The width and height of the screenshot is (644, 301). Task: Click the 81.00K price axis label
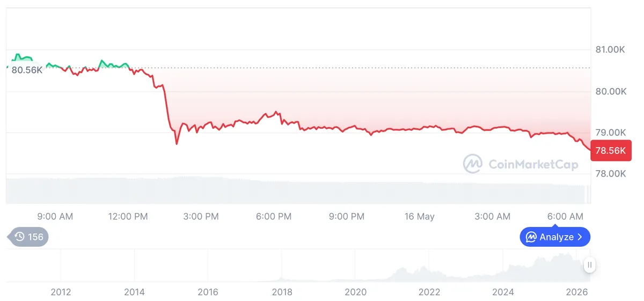pyautogui.click(x=610, y=49)
